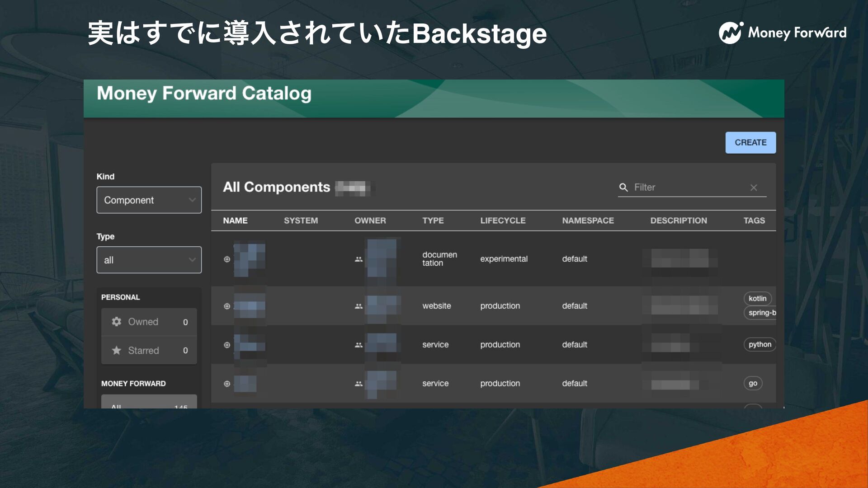
Task: Click the magnifier search icon beside Filter
Action: tap(623, 187)
